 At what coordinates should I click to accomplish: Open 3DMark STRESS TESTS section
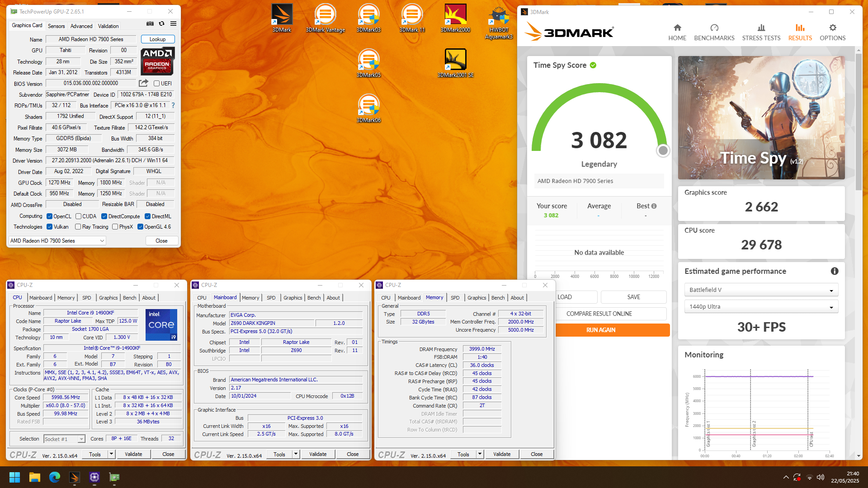pyautogui.click(x=761, y=33)
